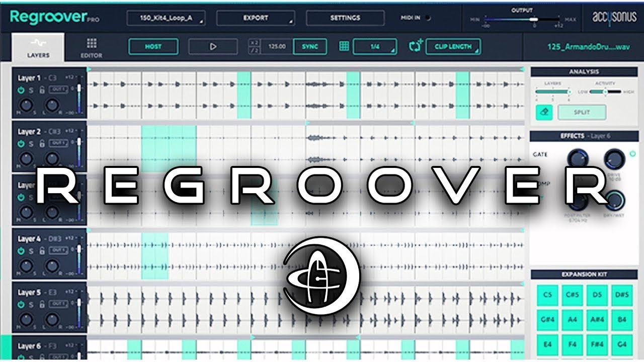
Task: Select the Layer 4 name label
Action: coord(29,239)
